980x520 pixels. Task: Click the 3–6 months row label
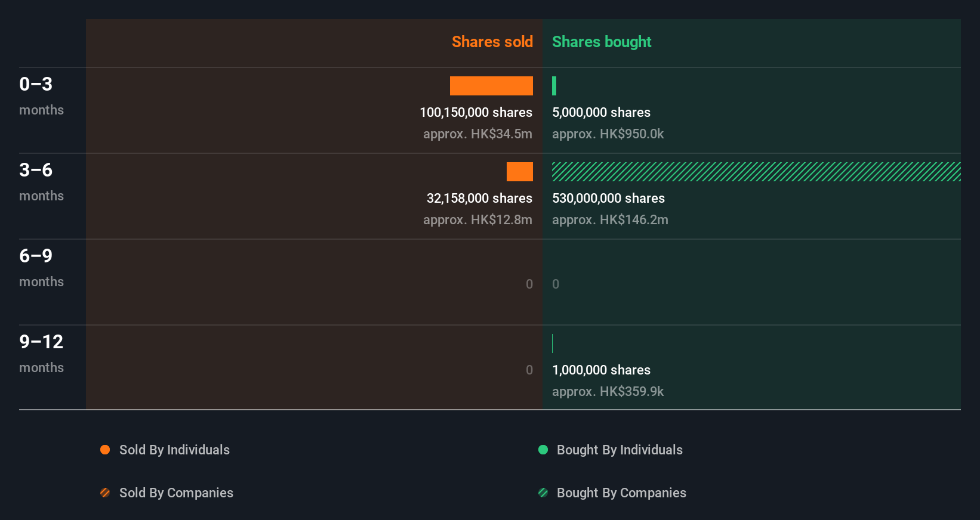pos(41,182)
